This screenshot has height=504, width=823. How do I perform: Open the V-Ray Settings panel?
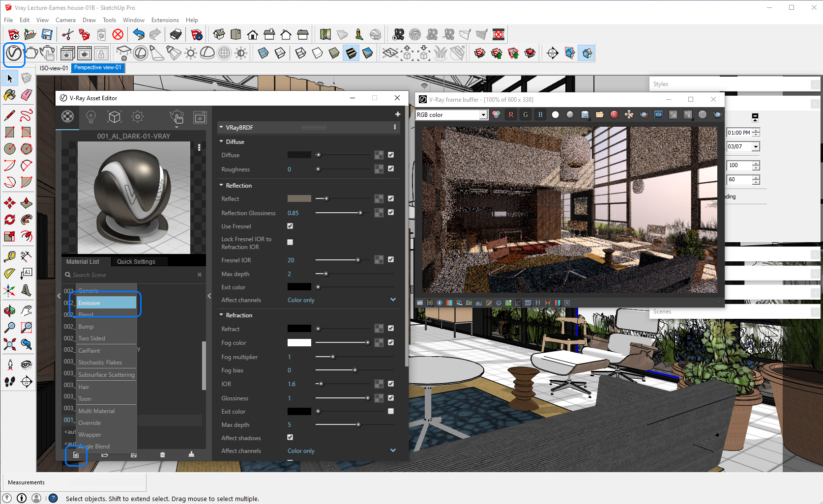[138, 117]
